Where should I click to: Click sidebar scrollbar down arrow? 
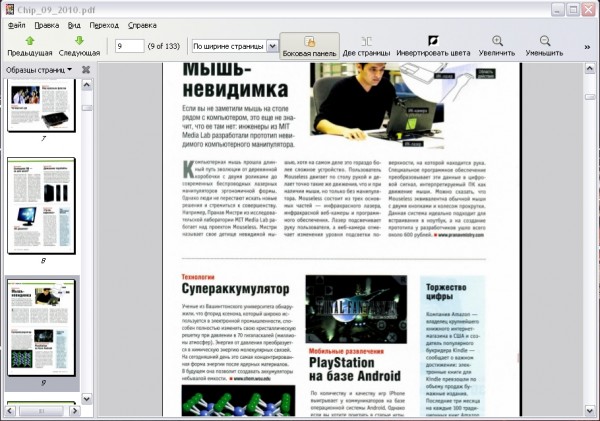[87, 399]
